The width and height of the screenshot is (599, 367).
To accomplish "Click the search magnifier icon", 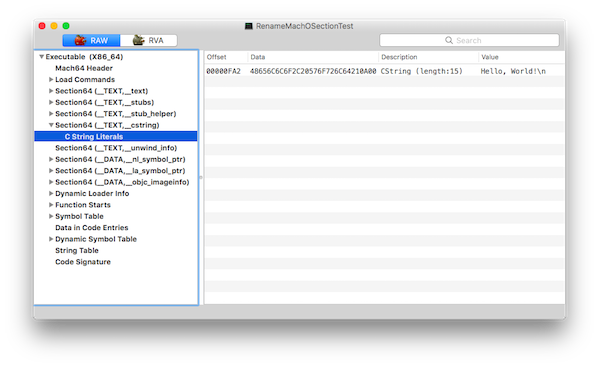I will pos(449,40).
